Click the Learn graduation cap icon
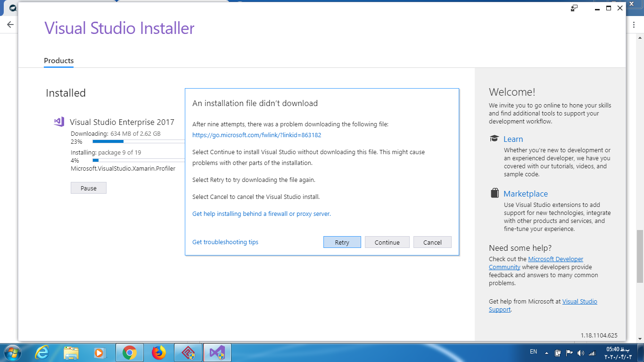 pos(494,139)
